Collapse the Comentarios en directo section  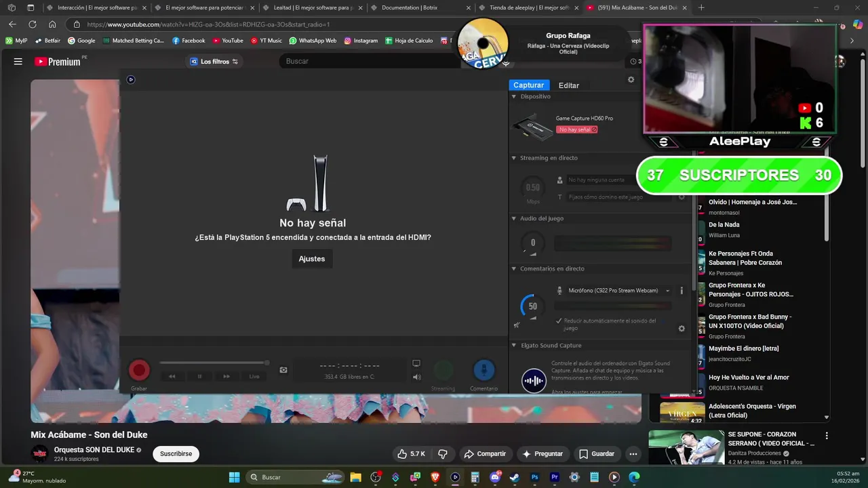514,268
